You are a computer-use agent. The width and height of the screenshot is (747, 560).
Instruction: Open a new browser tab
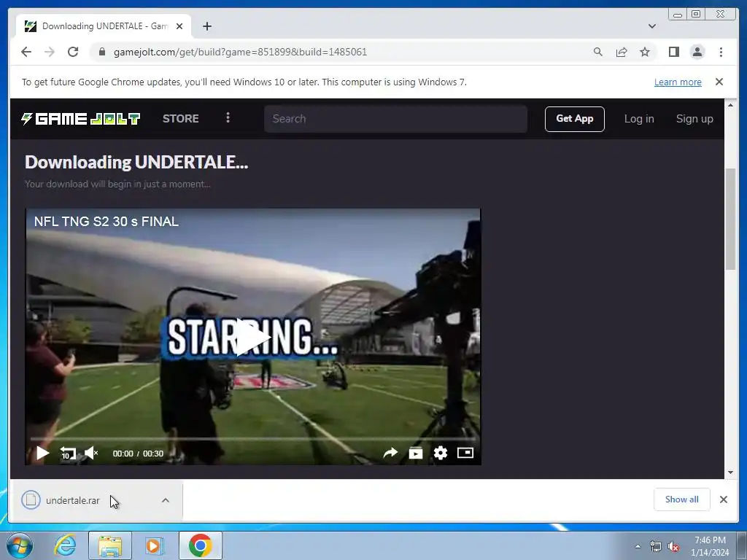pyautogui.click(x=206, y=26)
